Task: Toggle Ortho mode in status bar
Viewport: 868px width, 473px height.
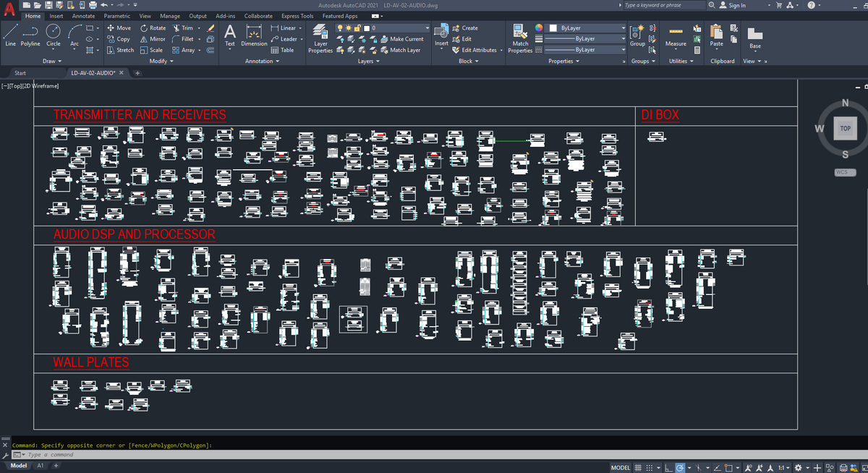Action: 668,467
